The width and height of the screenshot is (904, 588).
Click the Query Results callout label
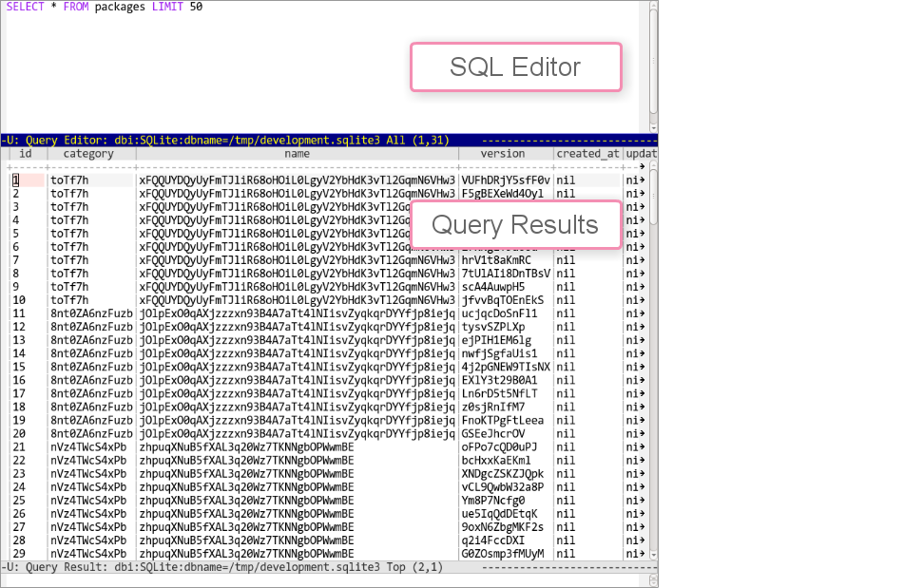point(515,225)
